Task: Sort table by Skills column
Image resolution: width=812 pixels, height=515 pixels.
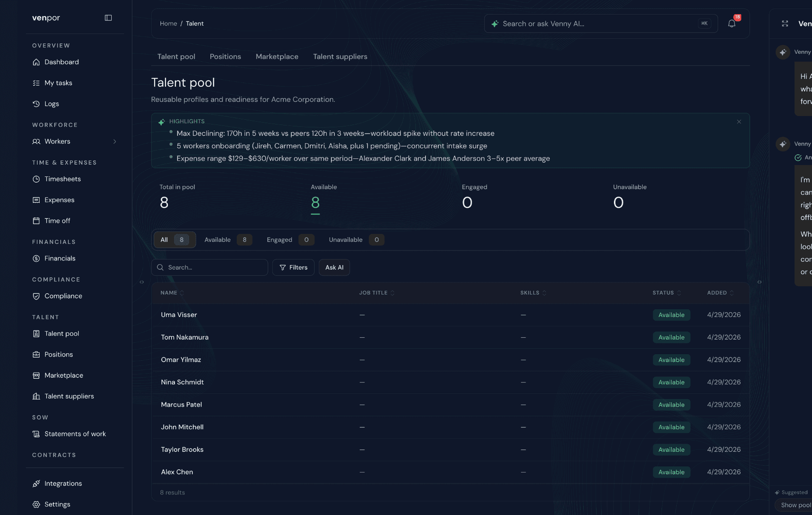Action: click(533, 293)
